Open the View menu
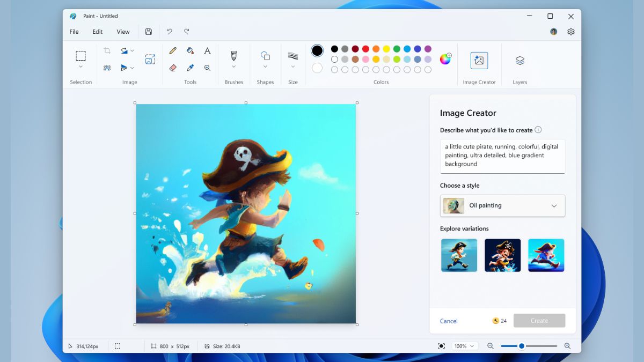The image size is (644, 362). coord(123,32)
